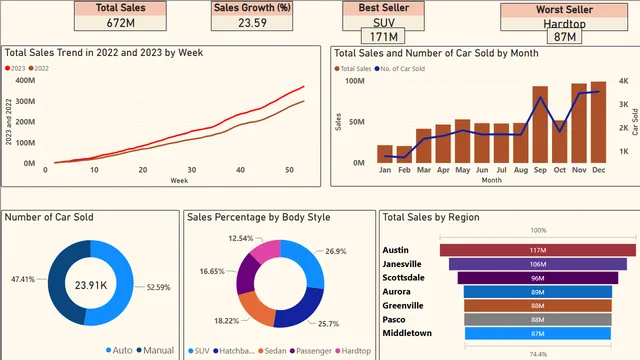Select the Best Seller SUV card
Viewport: 640px width, 360px height.
coord(383,16)
